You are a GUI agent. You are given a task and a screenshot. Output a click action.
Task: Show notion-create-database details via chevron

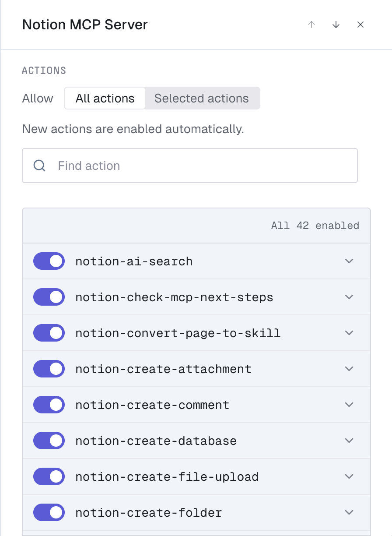[349, 441]
